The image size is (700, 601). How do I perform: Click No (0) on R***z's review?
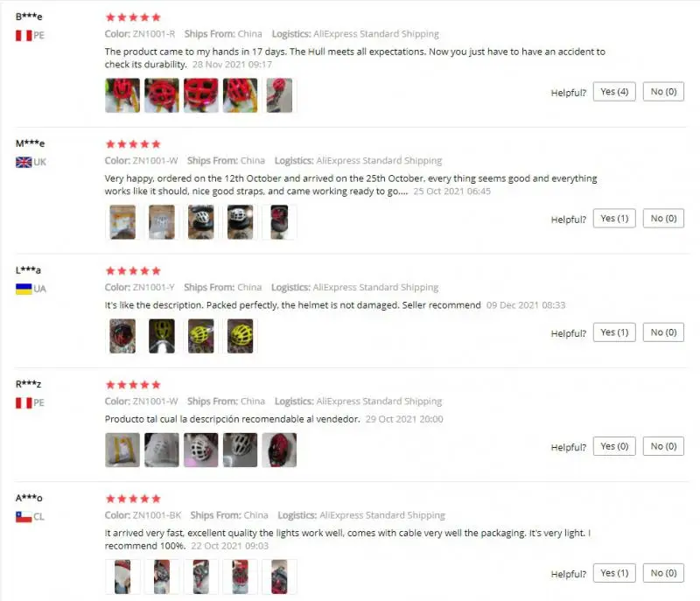663,446
